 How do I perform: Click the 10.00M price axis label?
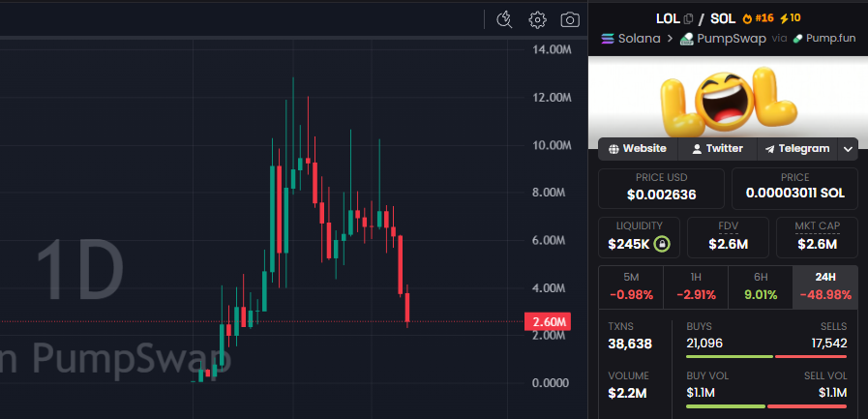point(552,145)
